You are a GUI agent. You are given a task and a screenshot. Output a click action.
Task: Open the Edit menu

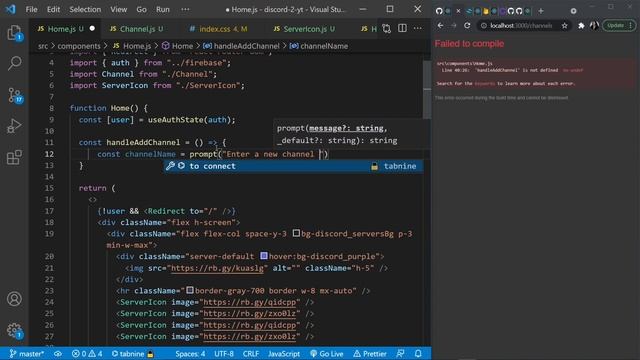coord(53,9)
